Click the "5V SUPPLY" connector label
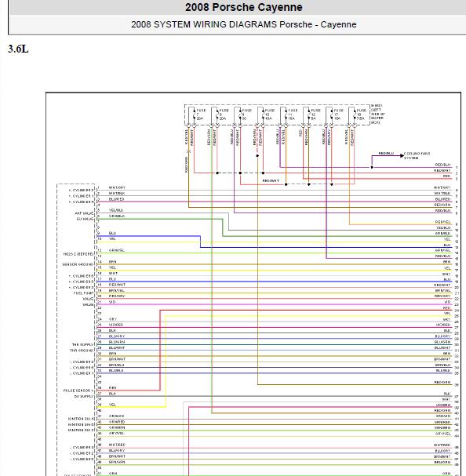This screenshot has width=466, height=476. [84, 397]
